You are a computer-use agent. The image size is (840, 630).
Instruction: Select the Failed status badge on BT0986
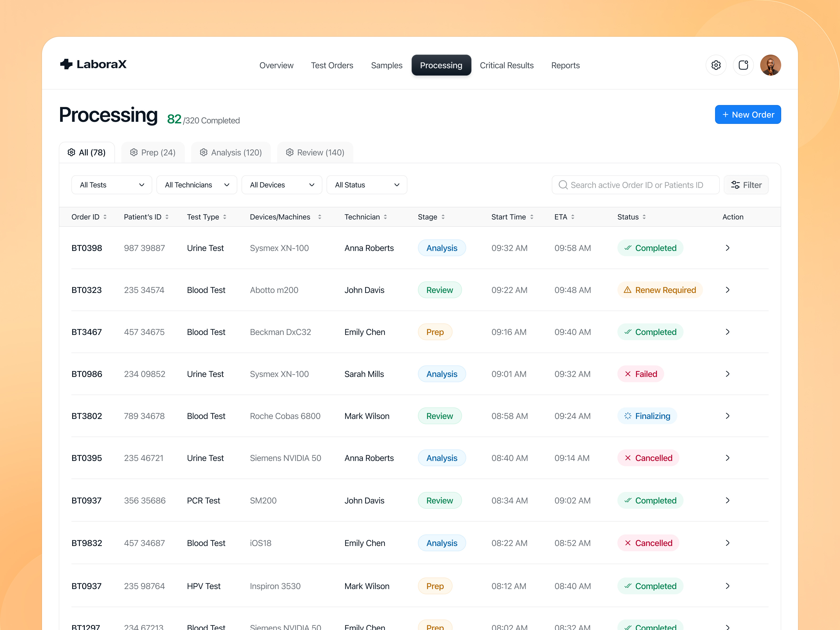pos(640,374)
